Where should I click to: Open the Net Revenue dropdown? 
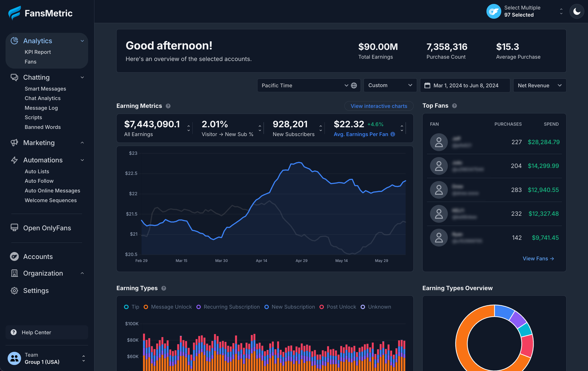539,85
